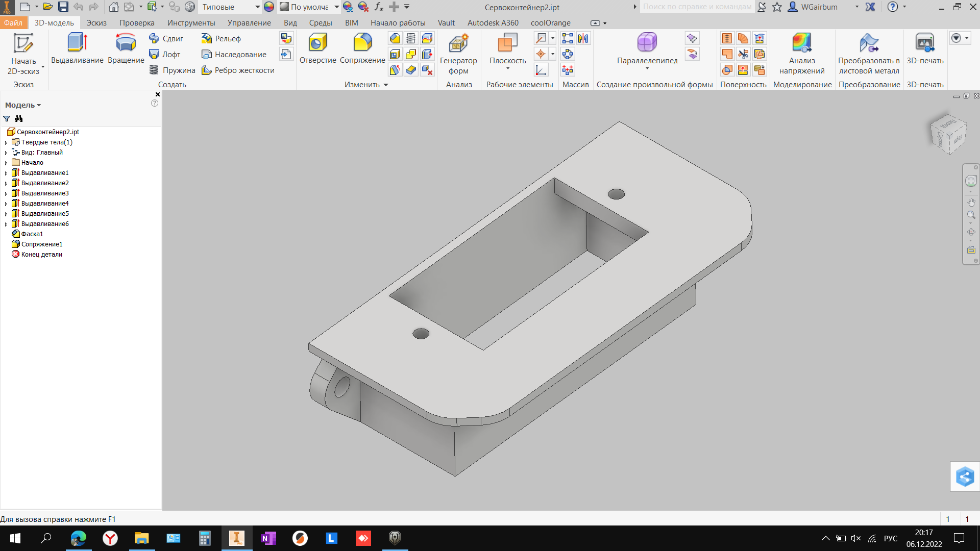Click the Ребро жесткости rib tool

click(238, 70)
